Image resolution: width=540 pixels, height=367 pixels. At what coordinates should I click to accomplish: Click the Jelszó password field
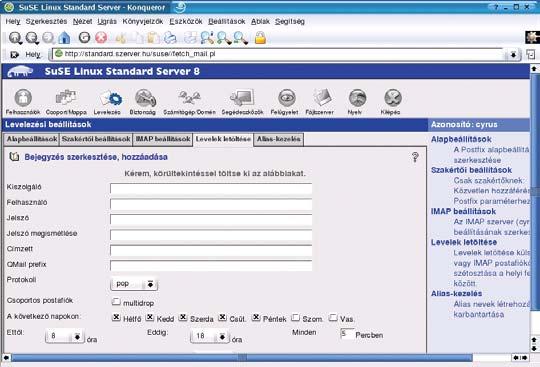(x=211, y=220)
